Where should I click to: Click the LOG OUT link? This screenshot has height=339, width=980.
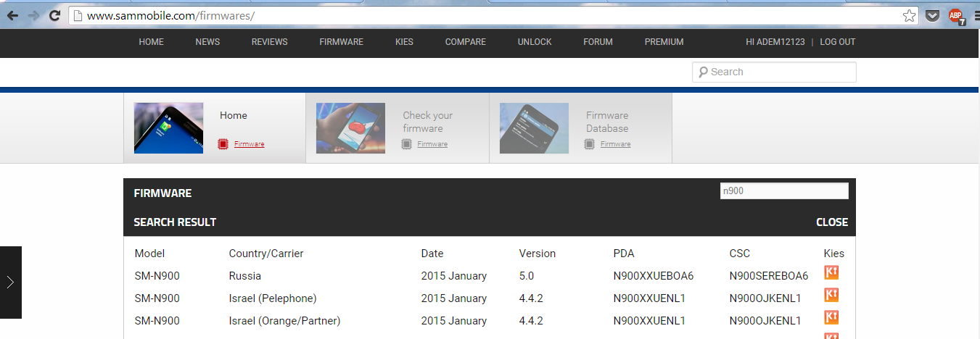tap(838, 42)
